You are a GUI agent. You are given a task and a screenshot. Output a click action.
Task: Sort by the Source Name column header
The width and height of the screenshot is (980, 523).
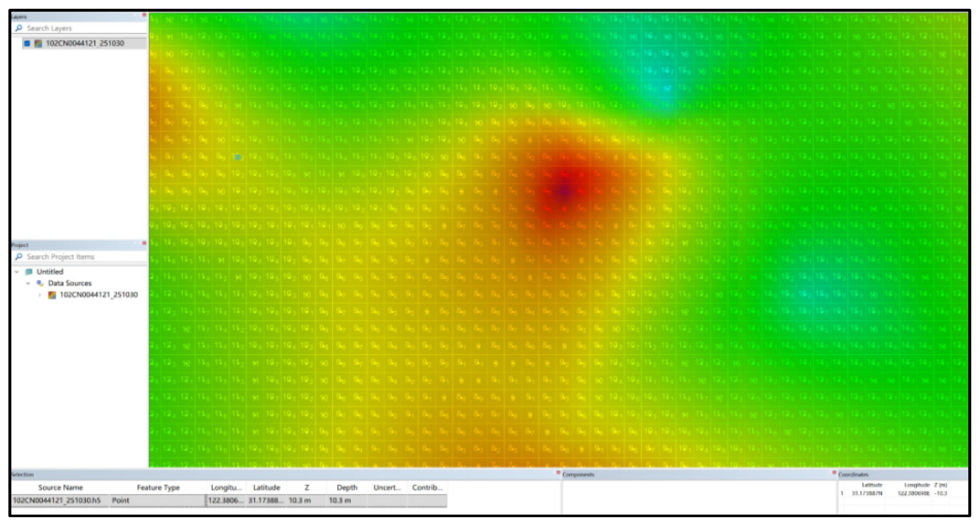tap(60, 487)
